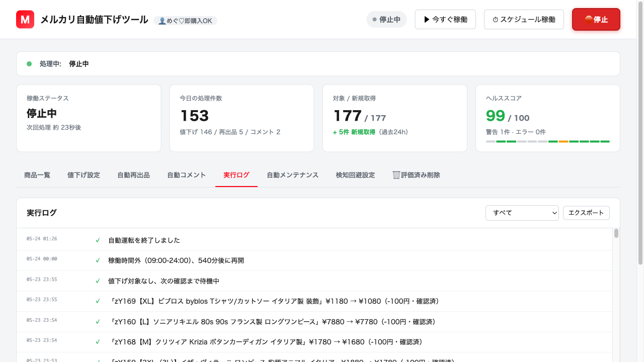The width and height of the screenshot is (644, 362).
Task: Open the 検知回避設定 tab
Action: 355,175
